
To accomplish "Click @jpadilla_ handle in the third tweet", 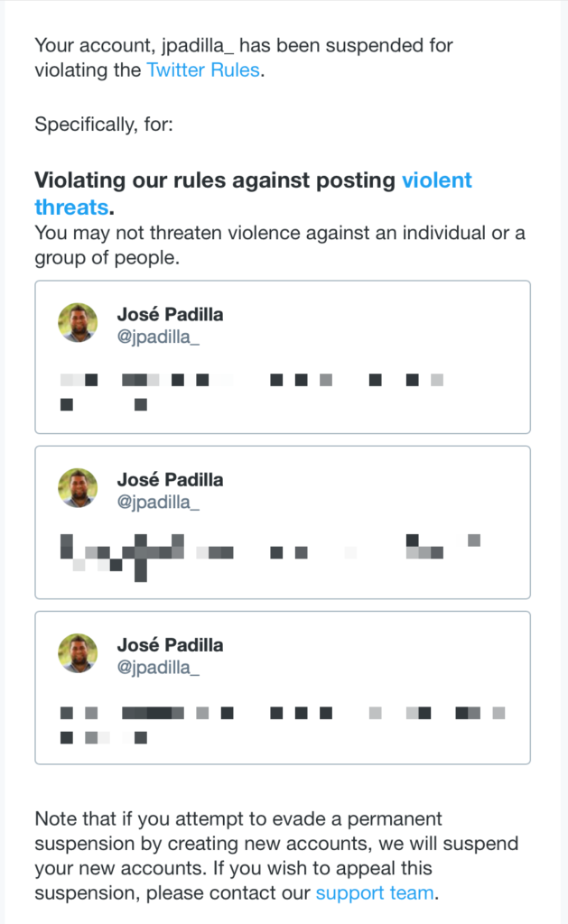I will pyautogui.click(x=158, y=667).
